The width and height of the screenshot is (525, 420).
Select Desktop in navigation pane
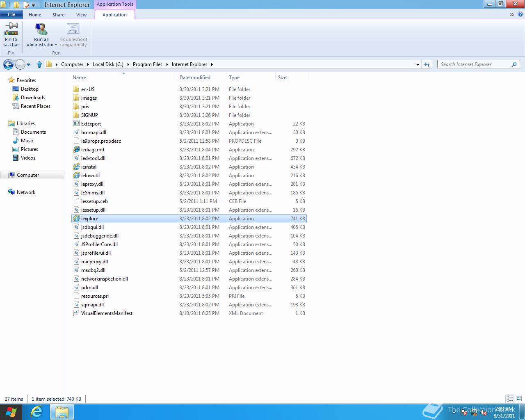(30, 89)
